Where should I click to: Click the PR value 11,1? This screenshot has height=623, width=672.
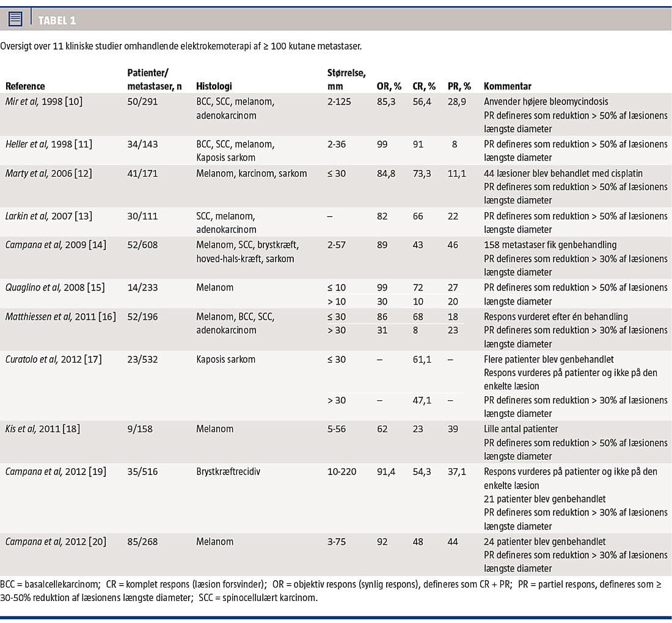click(x=457, y=174)
